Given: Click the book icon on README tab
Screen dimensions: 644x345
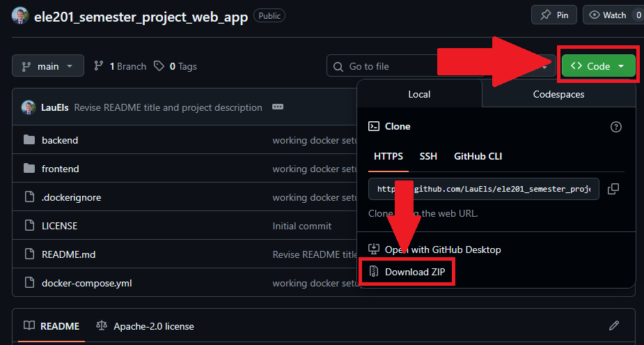Looking at the screenshot, I should (29, 325).
